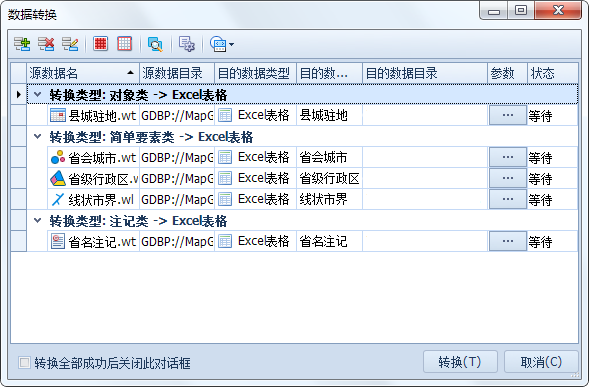Collapse the 简单要素类 -> Excel表格 group

pyautogui.click(x=38, y=137)
